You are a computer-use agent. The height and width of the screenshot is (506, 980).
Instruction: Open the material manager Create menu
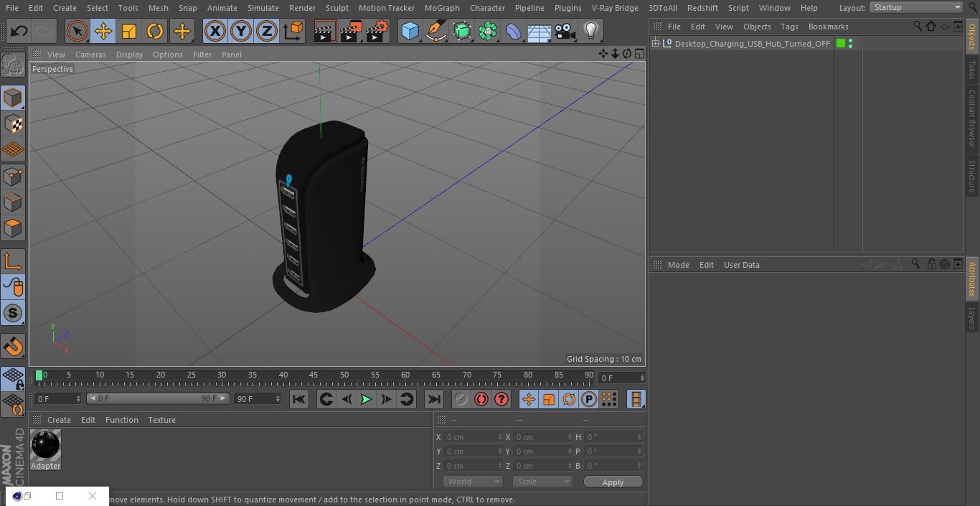tap(59, 420)
